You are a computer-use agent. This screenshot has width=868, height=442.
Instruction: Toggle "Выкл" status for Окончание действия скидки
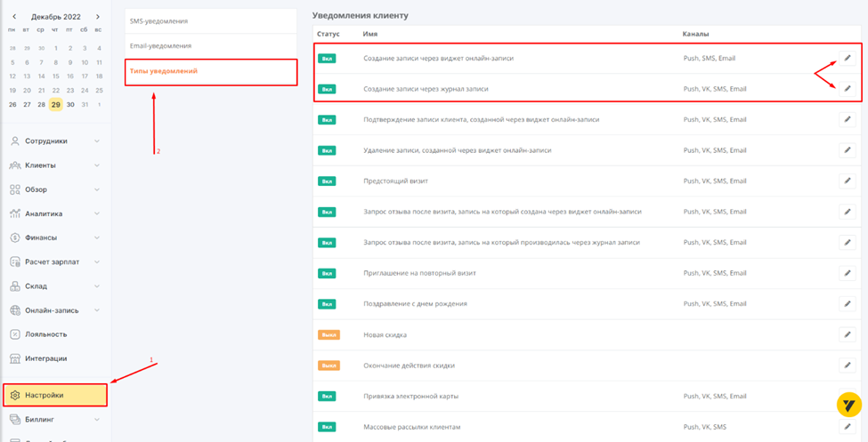pyautogui.click(x=329, y=366)
